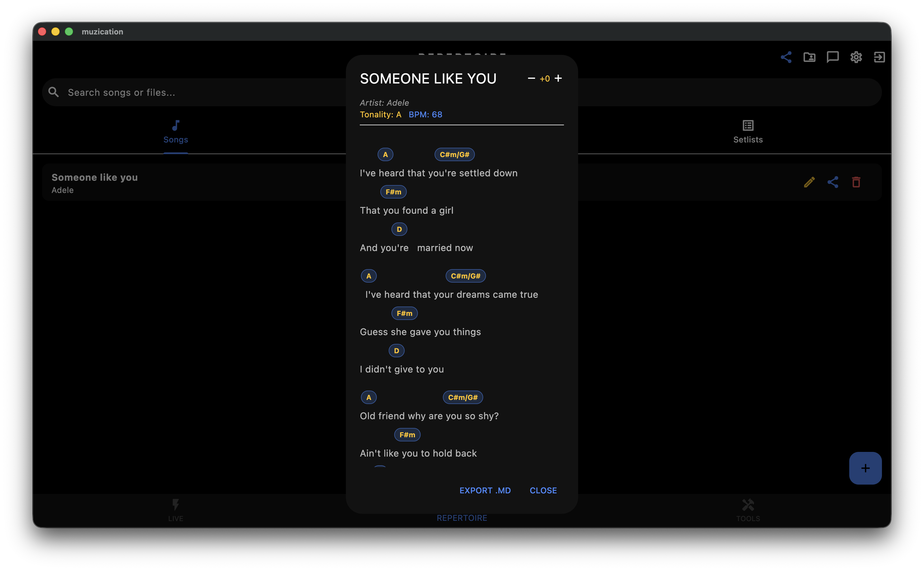The height and width of the screenshot is (571, 924).
Task: Click the share icon in top toolbar
Action: pyautogui.click(x=786, y=57)
